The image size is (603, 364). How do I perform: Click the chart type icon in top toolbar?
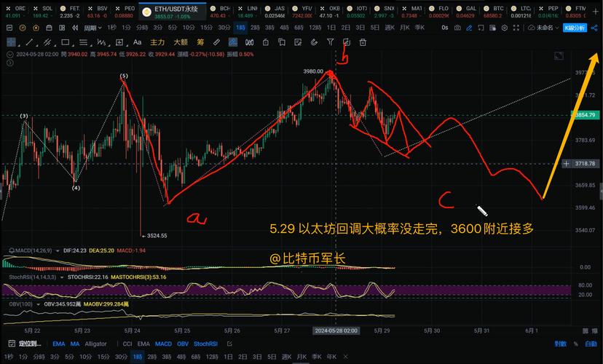coord(9,28)
